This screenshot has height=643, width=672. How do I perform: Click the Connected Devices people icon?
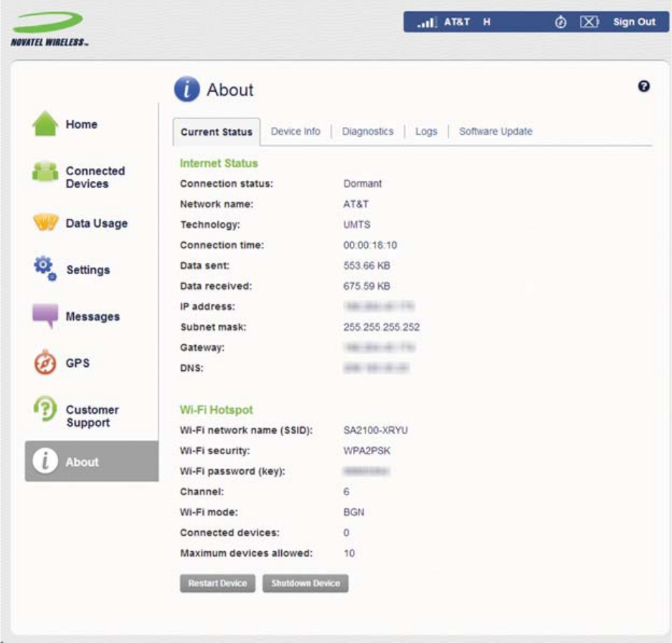coord(45,172)
